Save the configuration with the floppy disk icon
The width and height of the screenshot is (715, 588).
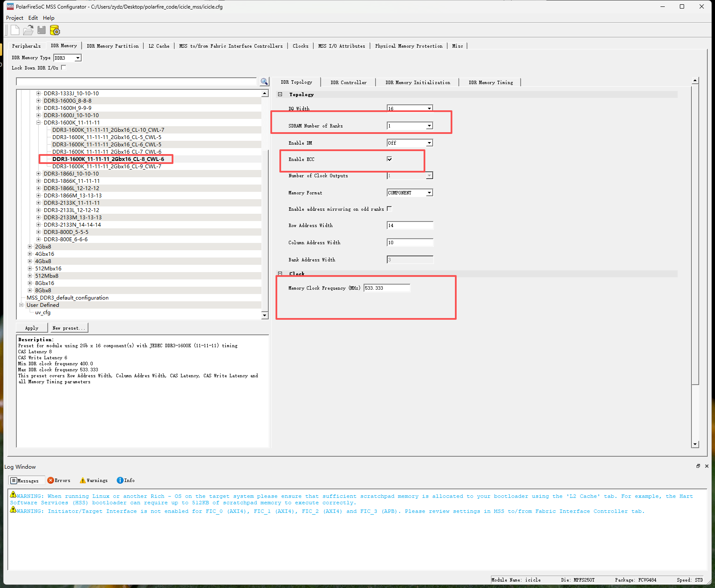[x=42, y=30]
